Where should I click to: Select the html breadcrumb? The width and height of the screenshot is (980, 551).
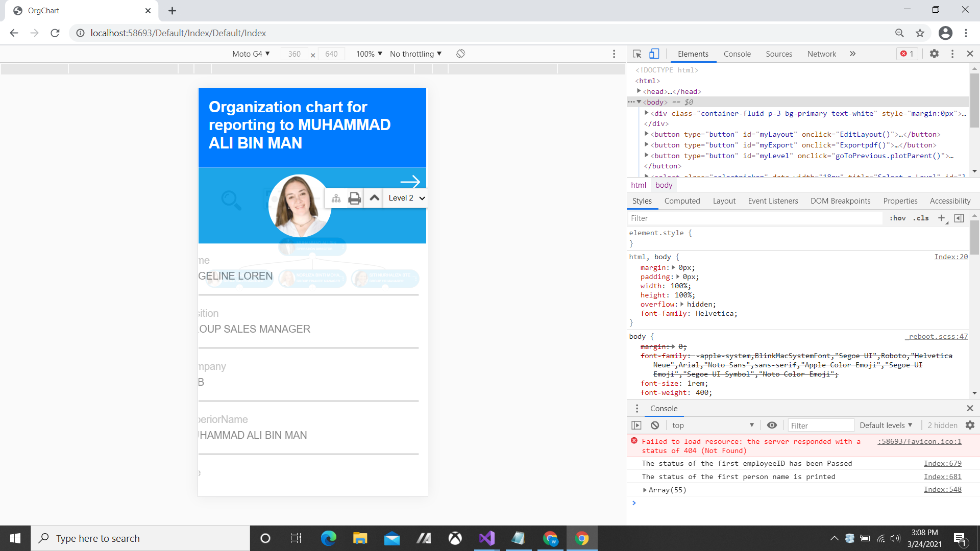(x=639, y=185)
